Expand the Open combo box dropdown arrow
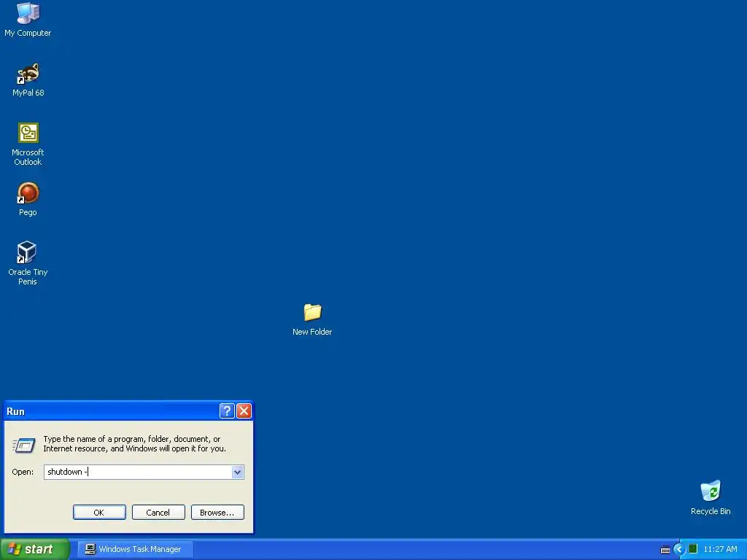Image resolution: width=747 pixels, height=560 pixels. point(237,472)
